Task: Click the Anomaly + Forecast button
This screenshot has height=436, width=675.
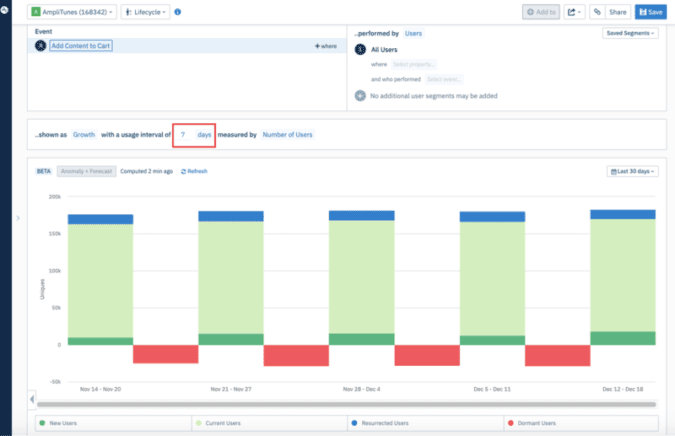Action: pos(86,171)
